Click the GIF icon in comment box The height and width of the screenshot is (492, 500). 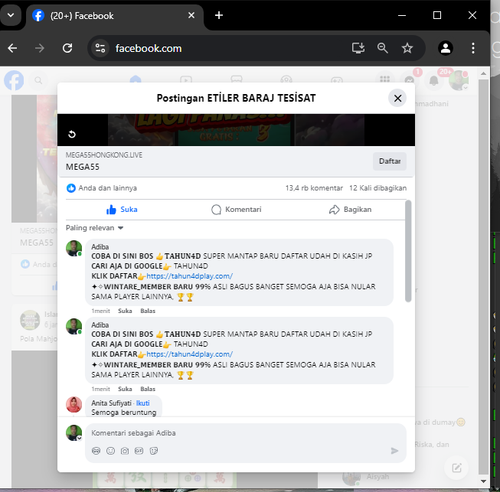139,451
